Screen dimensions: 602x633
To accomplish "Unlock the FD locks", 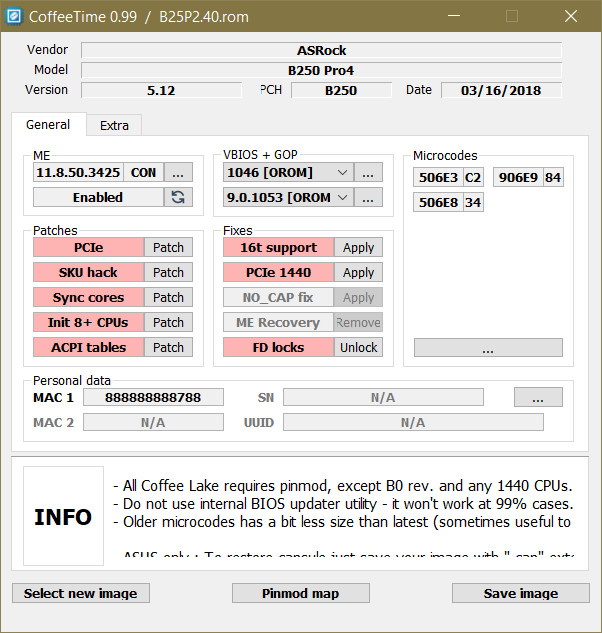I will pos(359,347).
